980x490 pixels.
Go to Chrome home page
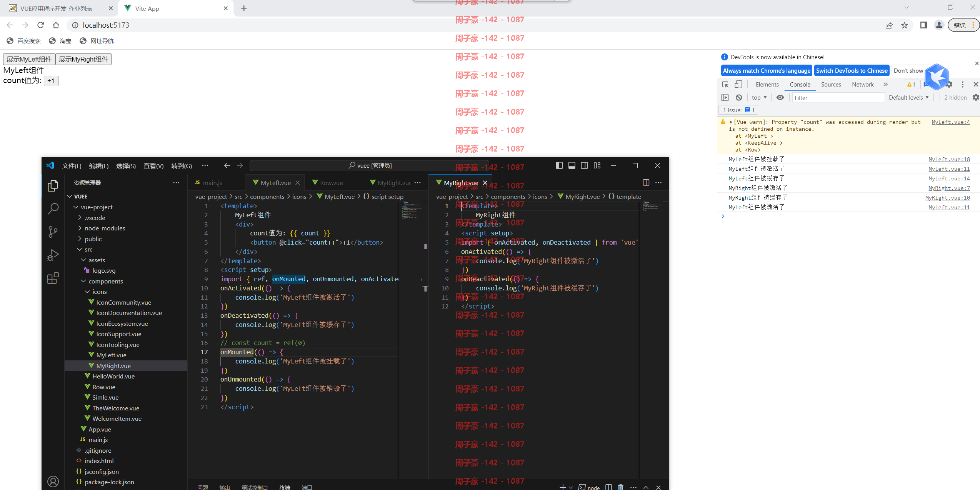(x=56, y=25)
